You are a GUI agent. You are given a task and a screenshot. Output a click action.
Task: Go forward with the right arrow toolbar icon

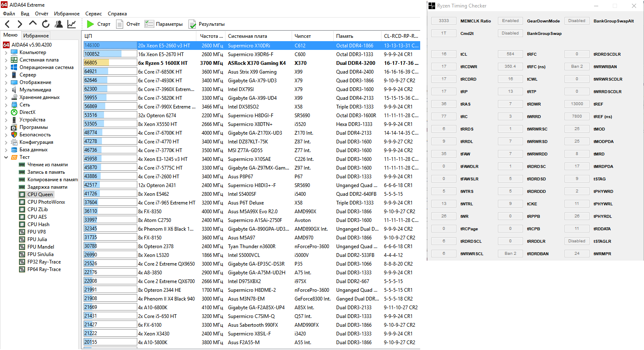point(20,24)
